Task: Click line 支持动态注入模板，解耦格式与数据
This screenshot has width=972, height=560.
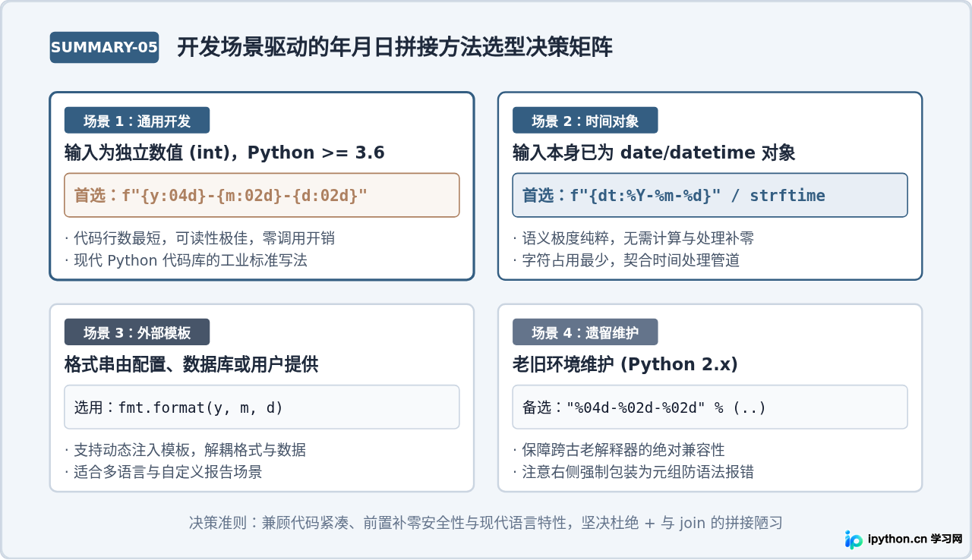Action: coord(185,450)
